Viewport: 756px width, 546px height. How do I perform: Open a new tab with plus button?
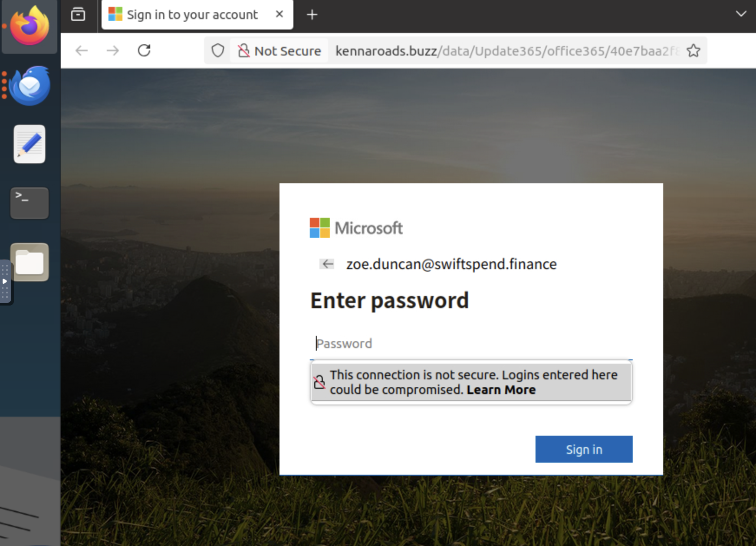point(312,15)
